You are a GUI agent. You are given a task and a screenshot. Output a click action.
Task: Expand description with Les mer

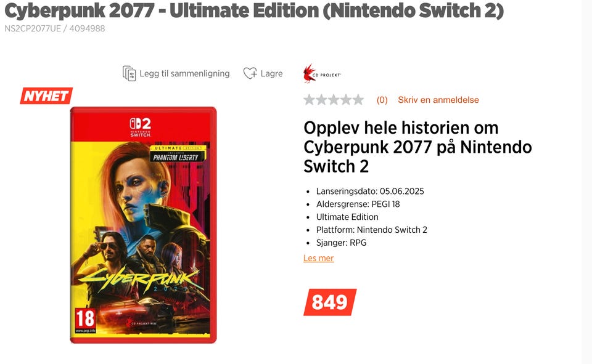coord(319,259)
